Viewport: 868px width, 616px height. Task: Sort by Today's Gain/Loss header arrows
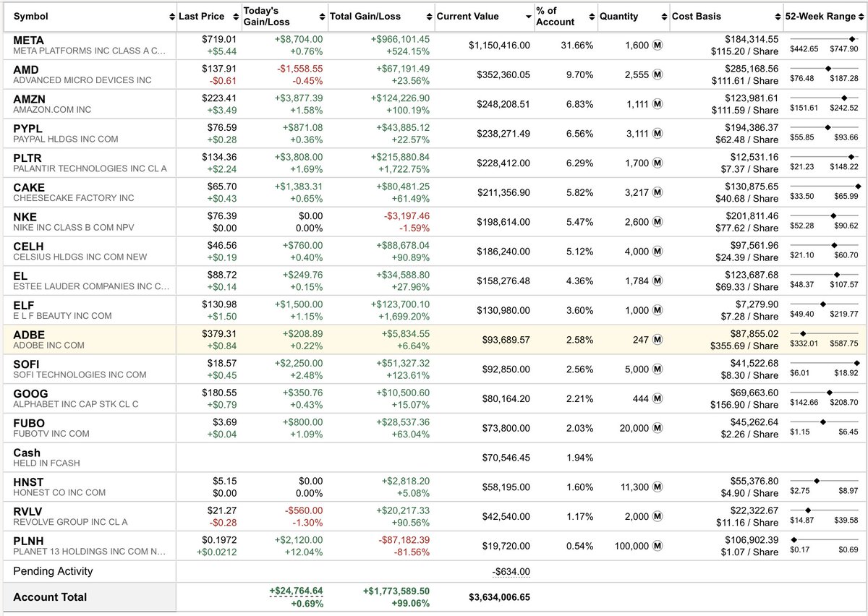(x=322, y=17)
